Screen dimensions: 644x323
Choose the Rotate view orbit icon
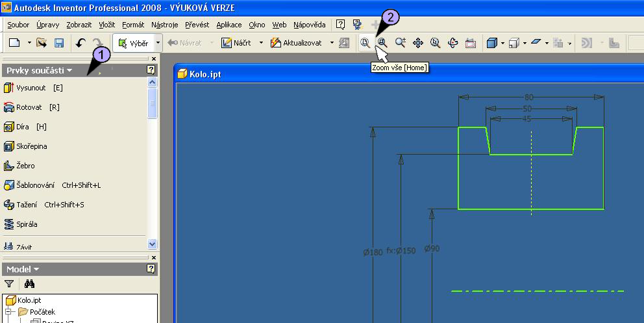(x=453, y=43)
